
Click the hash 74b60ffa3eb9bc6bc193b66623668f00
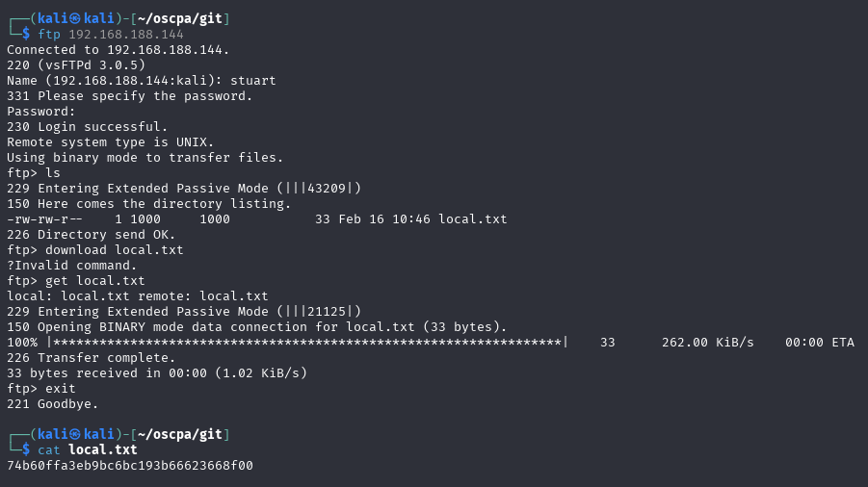click(130, 466)
